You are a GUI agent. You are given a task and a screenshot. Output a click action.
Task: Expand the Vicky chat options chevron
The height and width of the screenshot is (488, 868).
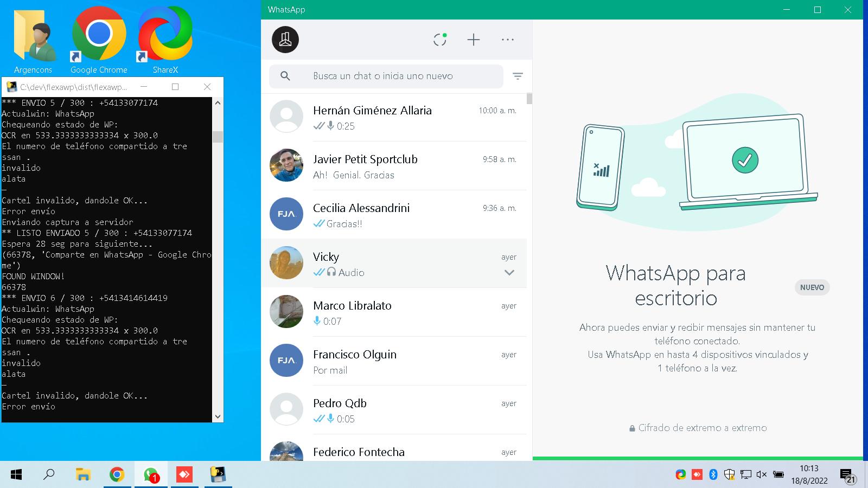pyautogui.click(x=509, y=273)
